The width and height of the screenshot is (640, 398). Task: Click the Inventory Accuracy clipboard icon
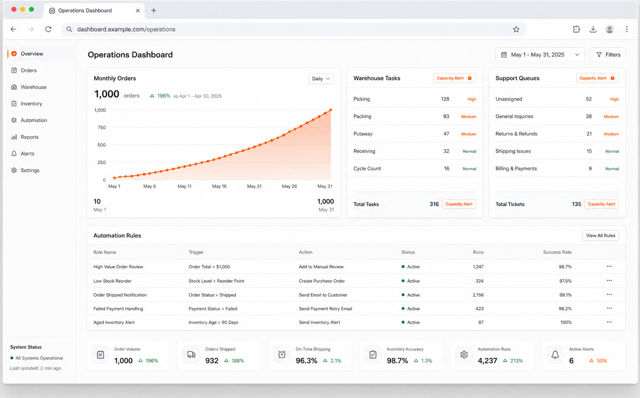click(x=373, y=355)
